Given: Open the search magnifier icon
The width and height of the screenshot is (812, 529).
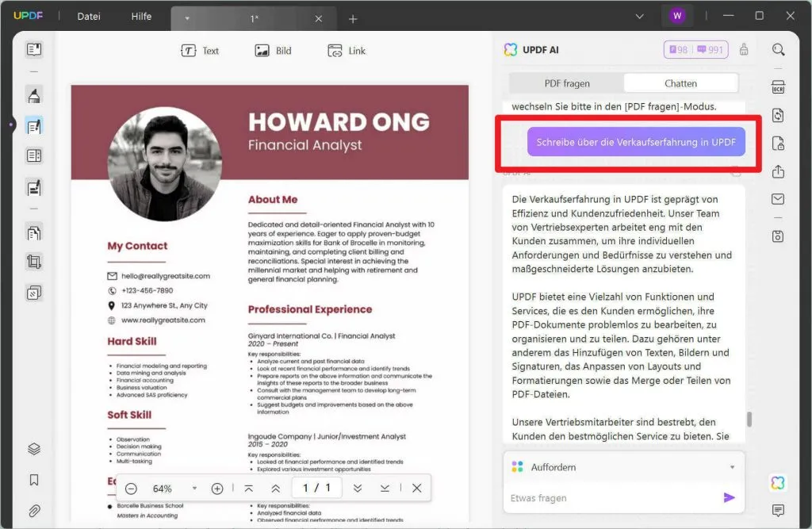Looking at the screenshot, I should tap(779, 50).
